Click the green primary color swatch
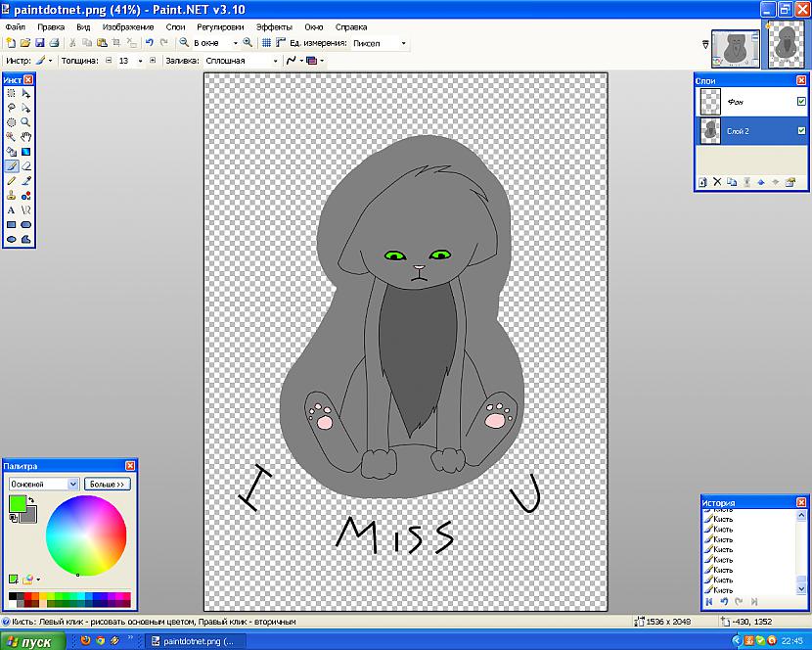Viewport: 812px width, 650px height. pos(17,503)
